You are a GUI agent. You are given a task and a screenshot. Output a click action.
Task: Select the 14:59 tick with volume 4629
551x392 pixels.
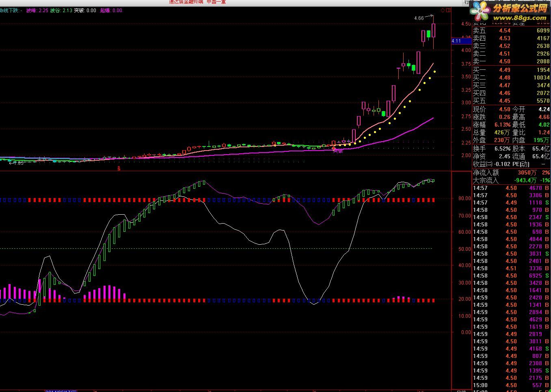511,319
